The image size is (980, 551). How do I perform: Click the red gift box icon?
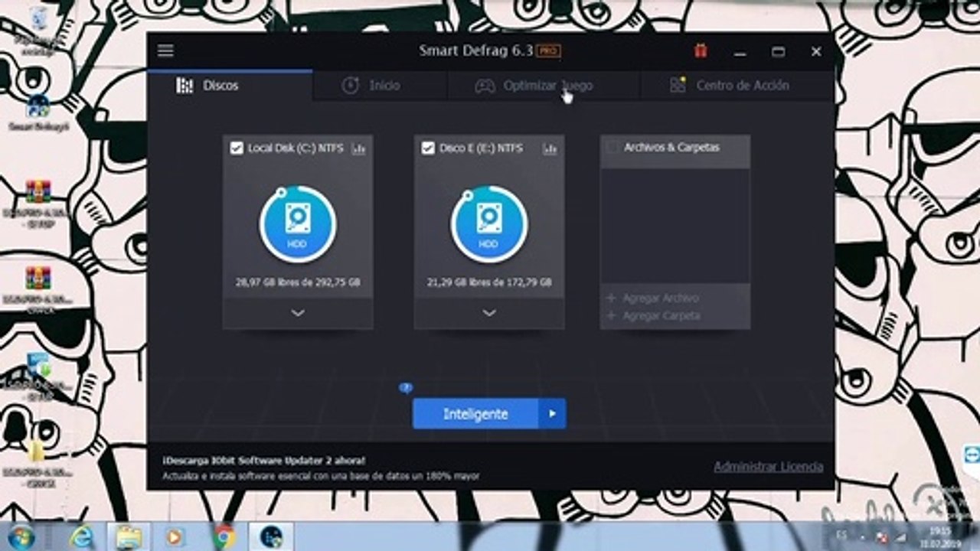[701, 51]
